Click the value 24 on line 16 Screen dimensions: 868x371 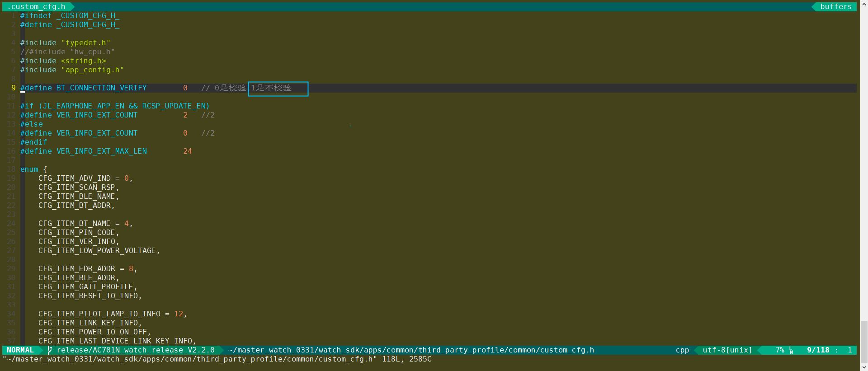[x=188, y=151]
